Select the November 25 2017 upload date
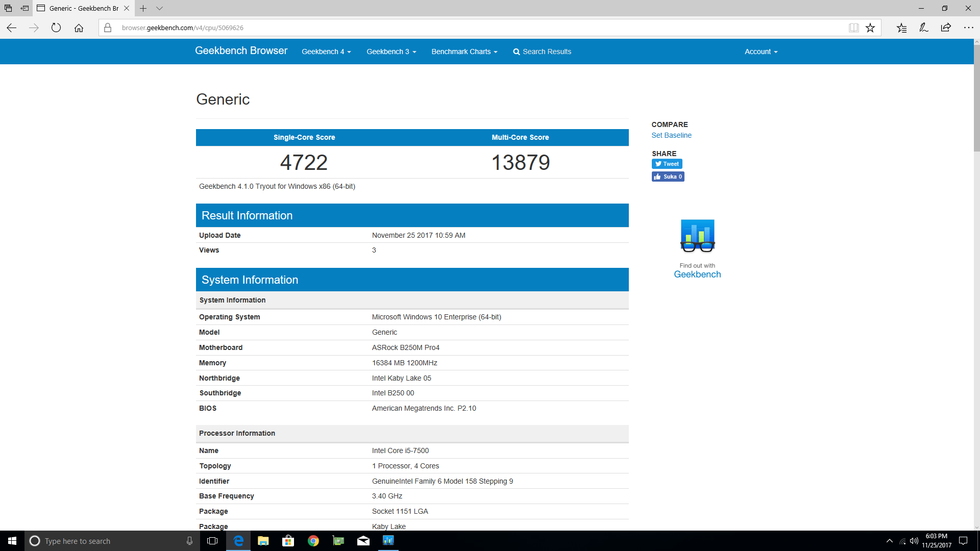This screenshot has height=551, width=980. 419,235
